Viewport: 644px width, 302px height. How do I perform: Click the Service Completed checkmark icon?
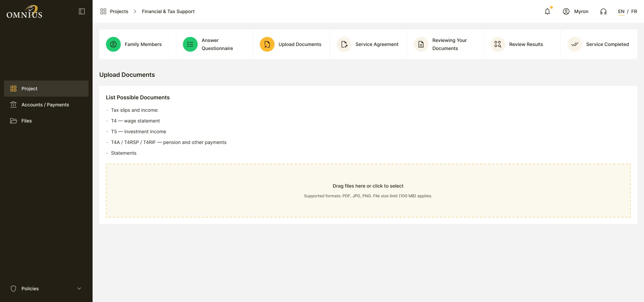[575, 44]
